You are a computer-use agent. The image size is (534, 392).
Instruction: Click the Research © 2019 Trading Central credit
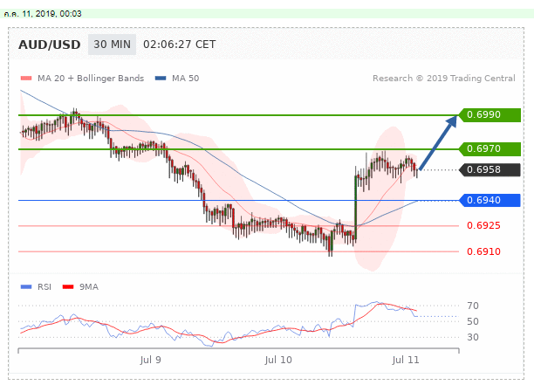[x=444, y=79]
